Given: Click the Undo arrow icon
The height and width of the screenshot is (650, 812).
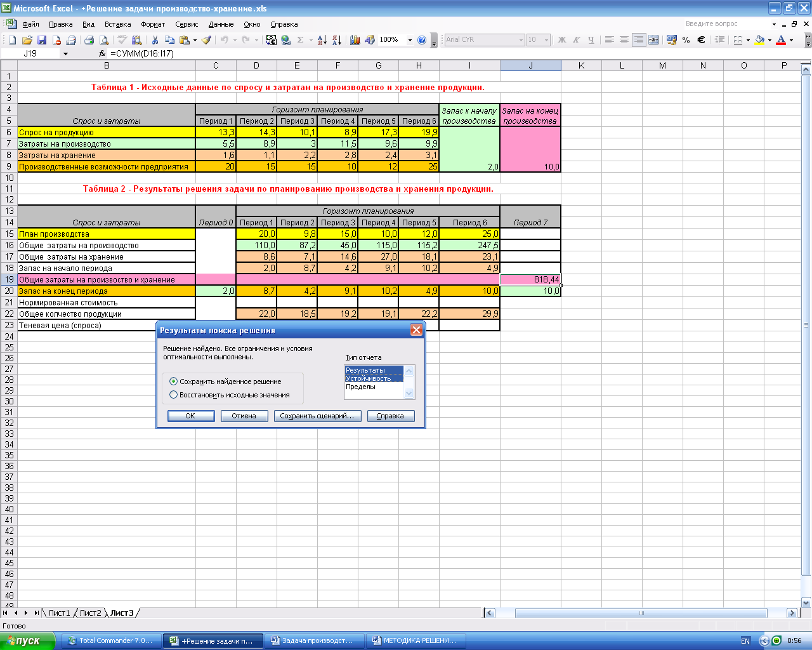Looking at the screenshot, I should (224, 40).
